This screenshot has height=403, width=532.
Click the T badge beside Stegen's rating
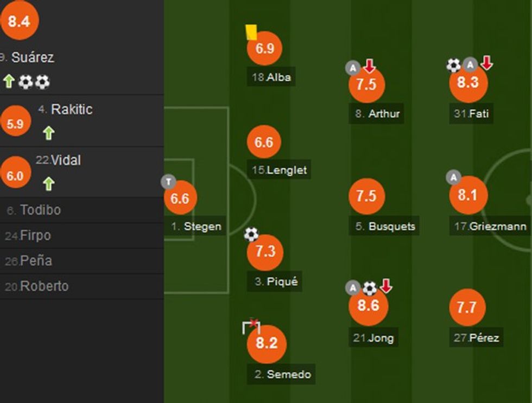tap(168, 182)
